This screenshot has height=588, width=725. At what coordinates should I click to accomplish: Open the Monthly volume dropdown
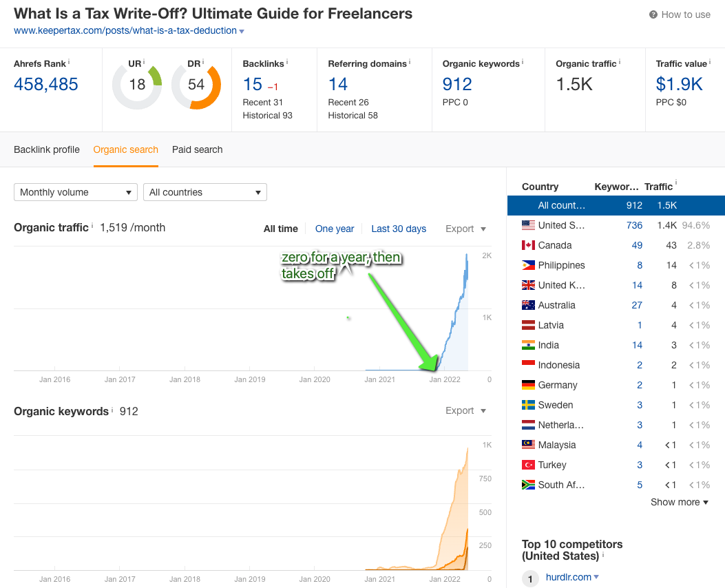click(76, 192)
